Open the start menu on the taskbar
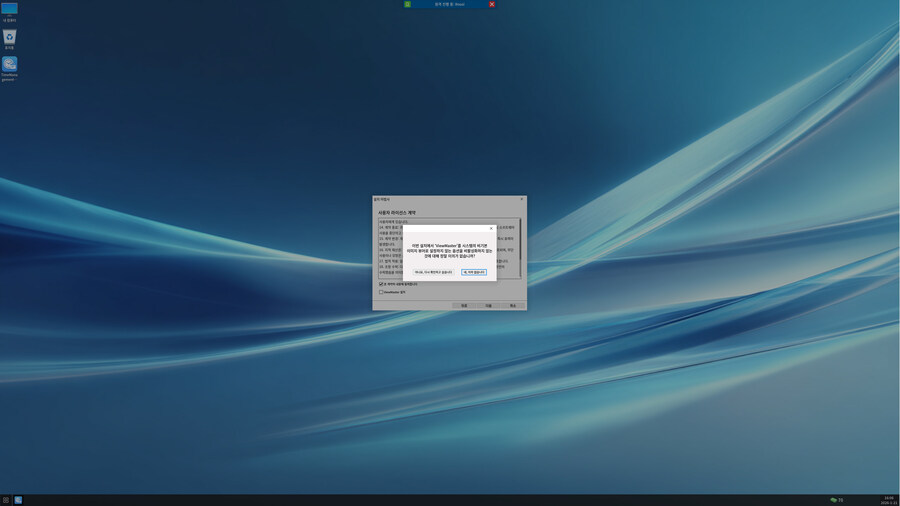Viewport: 900px width, 506px height. 6,500
